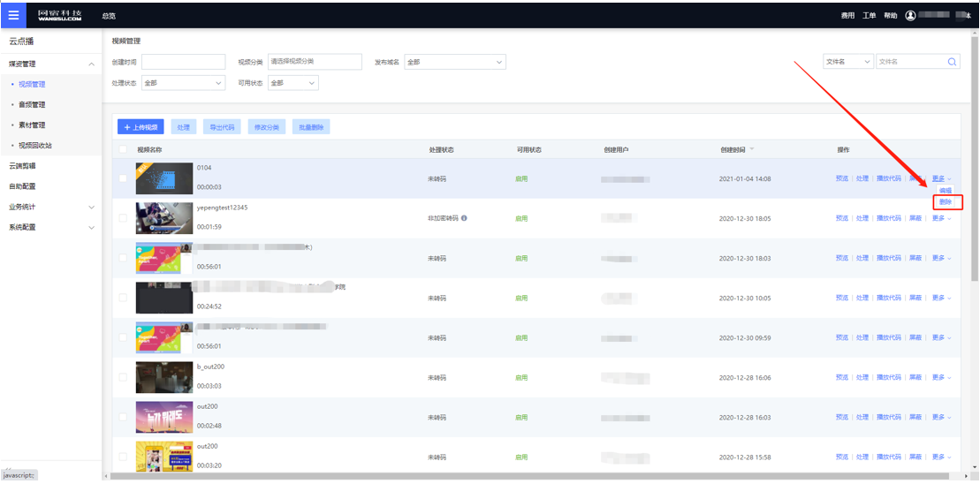Open thumbnail of yepengtest12345 video

[x=163, y=218]
